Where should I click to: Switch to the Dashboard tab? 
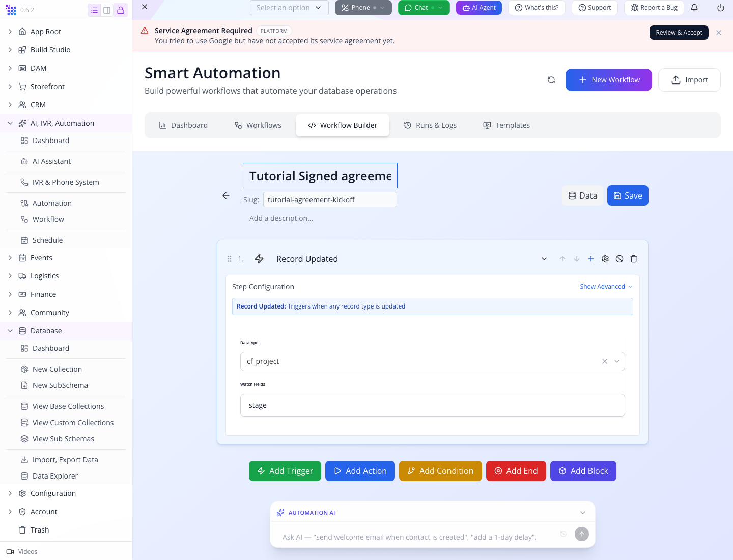coord(183,125)
